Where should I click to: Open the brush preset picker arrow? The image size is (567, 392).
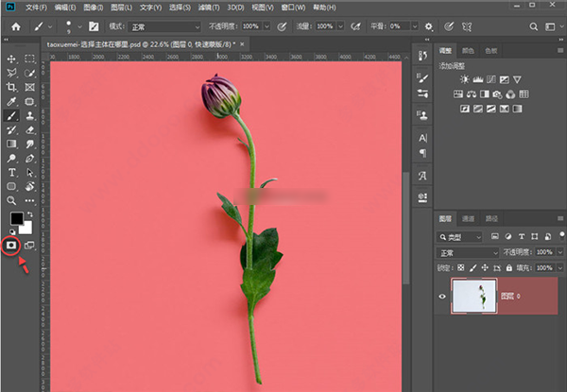click(x=80, y=26)
